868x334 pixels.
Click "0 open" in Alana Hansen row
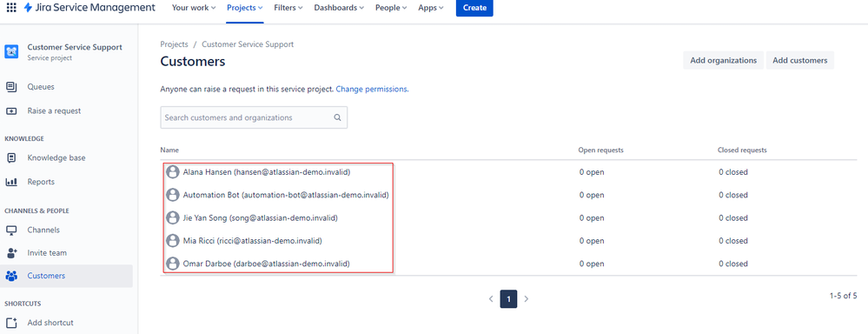coord(592,172)
